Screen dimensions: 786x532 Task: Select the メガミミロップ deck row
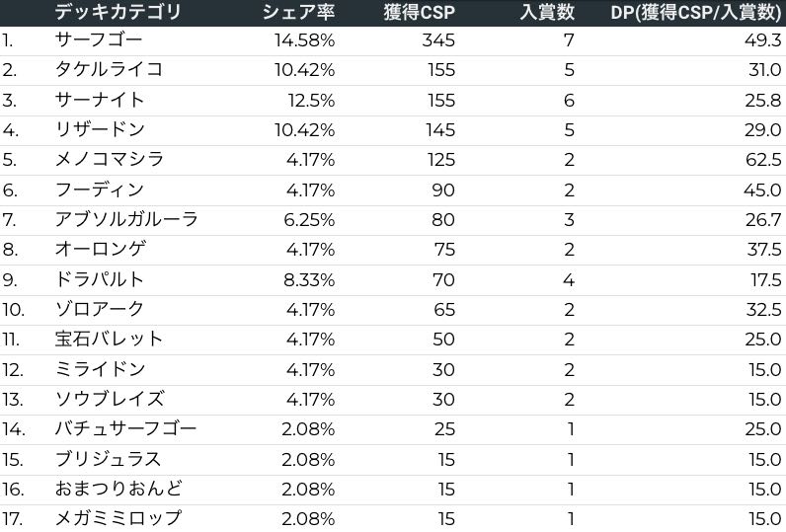(118, 518)
